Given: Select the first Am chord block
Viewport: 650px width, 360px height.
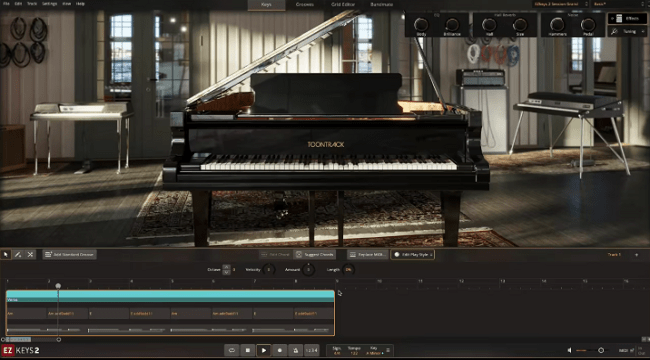Looking at the screenshot, I should [x=26, y=314].
